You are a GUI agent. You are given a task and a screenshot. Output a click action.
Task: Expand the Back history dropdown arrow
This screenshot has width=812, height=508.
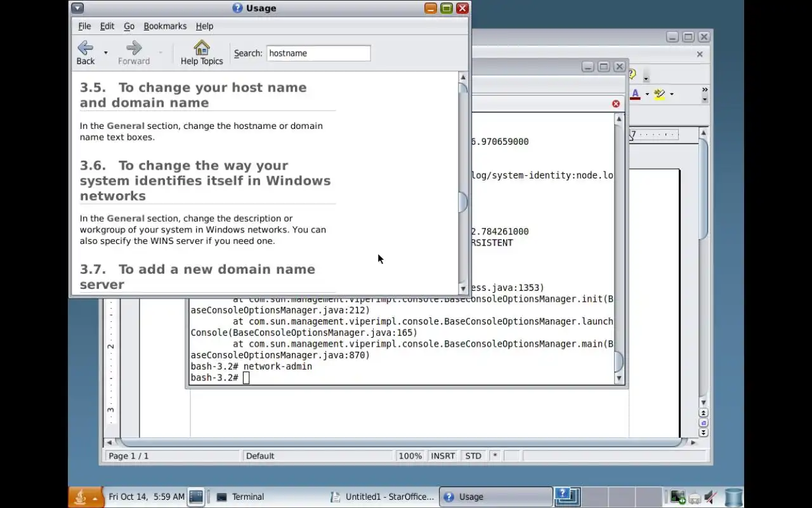pyautogui.click(x=105, y=53)
